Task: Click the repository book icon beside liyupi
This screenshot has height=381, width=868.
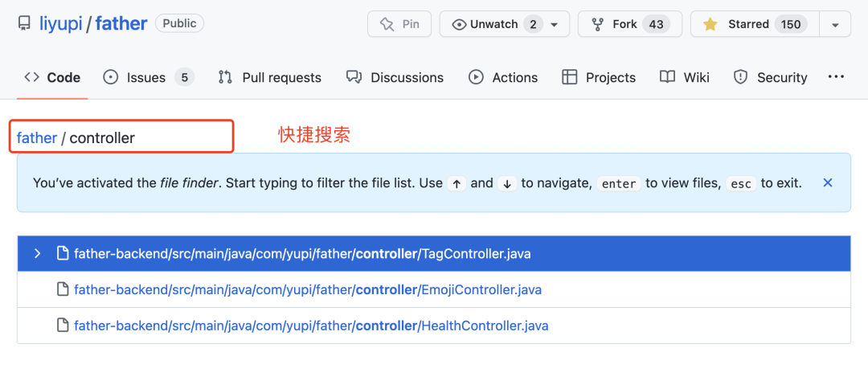Action: click(24, 24)
